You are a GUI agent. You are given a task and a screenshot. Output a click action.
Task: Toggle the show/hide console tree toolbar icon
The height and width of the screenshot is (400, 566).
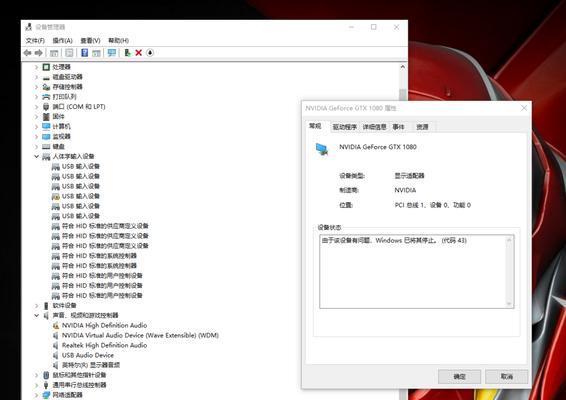[x=54, y=53]
